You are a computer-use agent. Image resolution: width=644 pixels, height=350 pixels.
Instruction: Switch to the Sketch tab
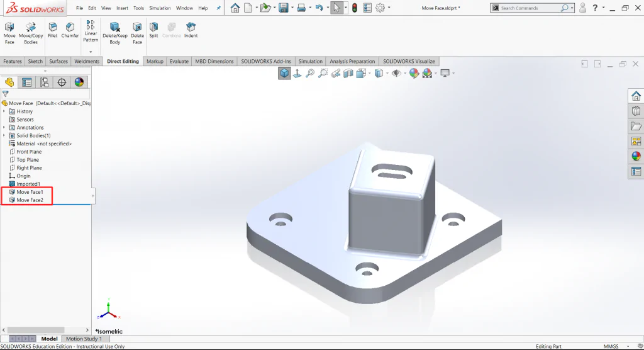pyautogui.click(x=35, y=61)
